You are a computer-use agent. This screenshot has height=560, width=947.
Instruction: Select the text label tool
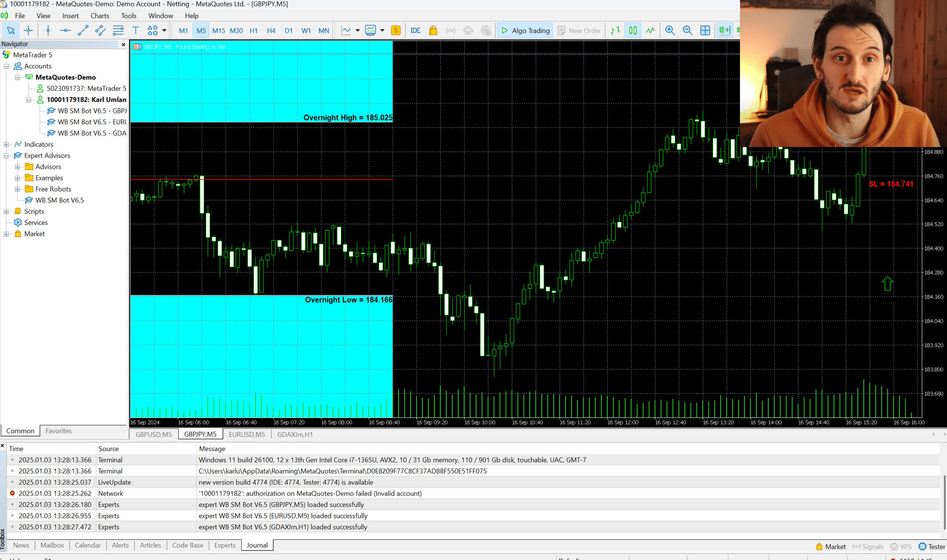[x=135, y=31]
